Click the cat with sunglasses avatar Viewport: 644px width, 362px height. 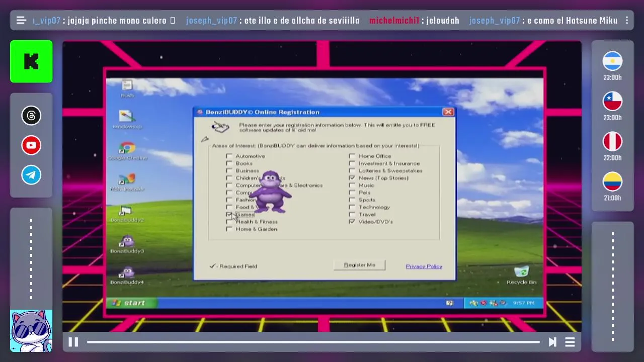pyautogui.click(x=31, y=331)
